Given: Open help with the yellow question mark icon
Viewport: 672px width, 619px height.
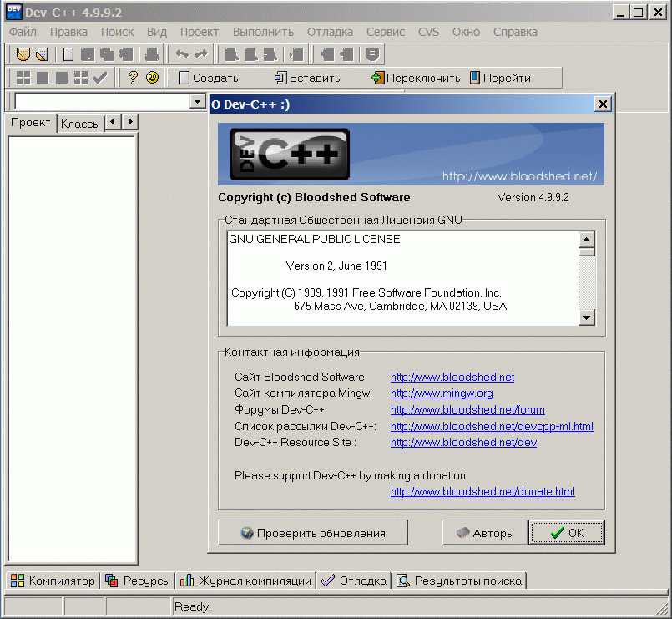Looking at the screenshot, I should click(133, 78).
